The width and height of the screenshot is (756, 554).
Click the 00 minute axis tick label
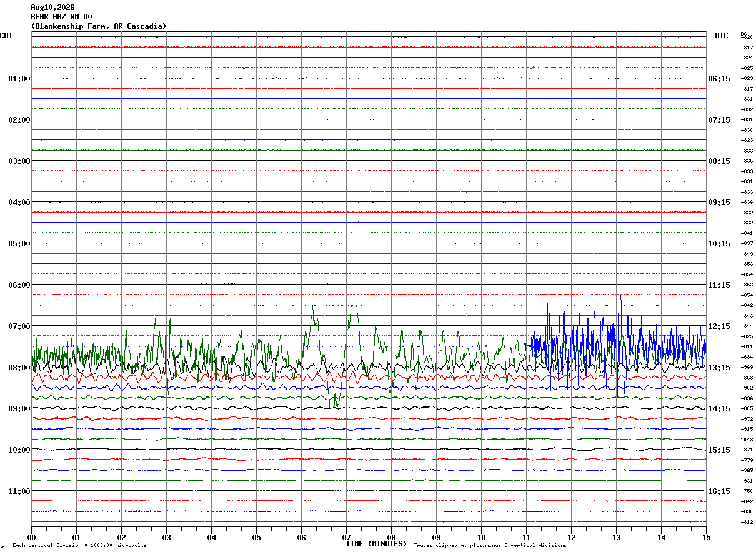pyautogui.click(x=31, y=537)
